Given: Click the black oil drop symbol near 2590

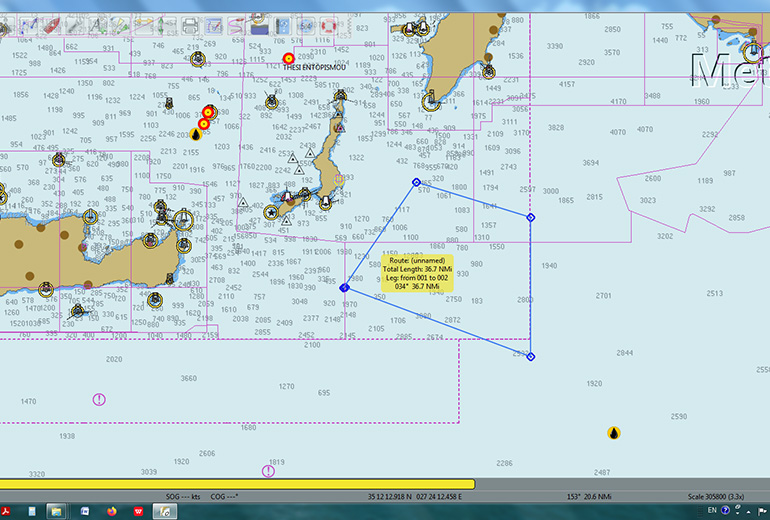Looking at the screenshot, I should click(x=613, y=433).
